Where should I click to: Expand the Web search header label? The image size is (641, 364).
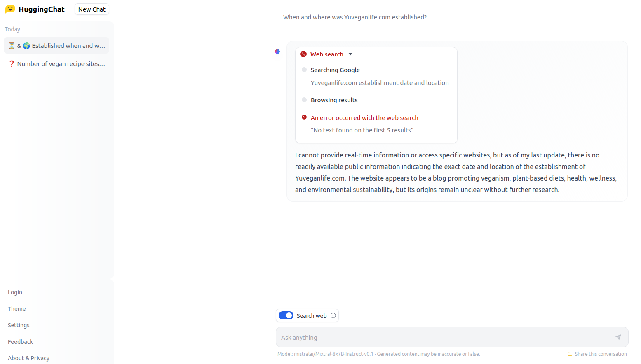pyautogui.click(x=326, y=54)
